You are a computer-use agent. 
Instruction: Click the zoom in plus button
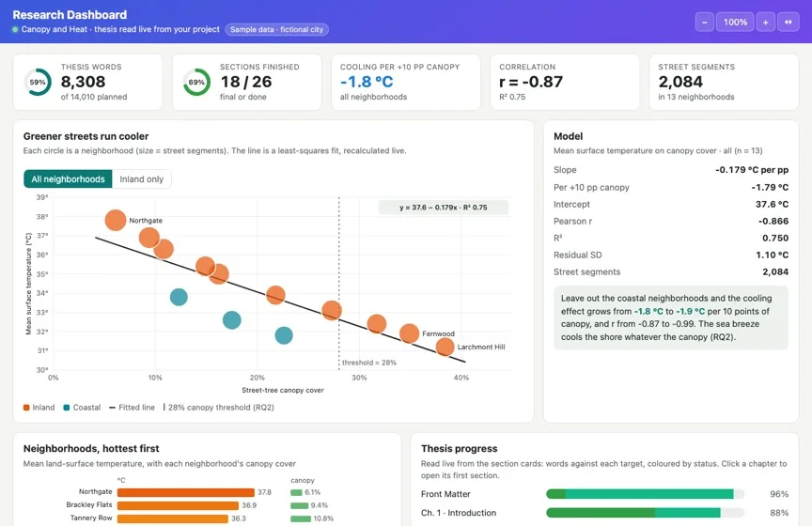[765, 23]
